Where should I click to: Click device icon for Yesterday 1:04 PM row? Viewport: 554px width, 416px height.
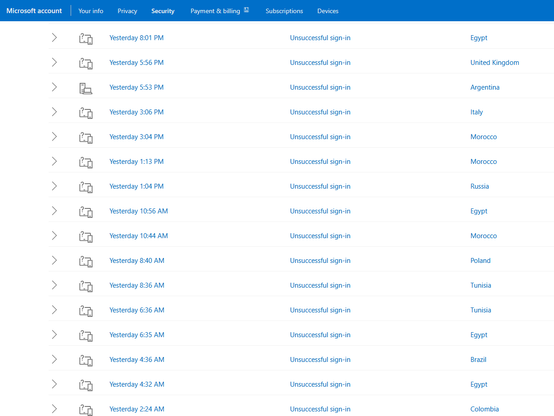tap(86, 187)
